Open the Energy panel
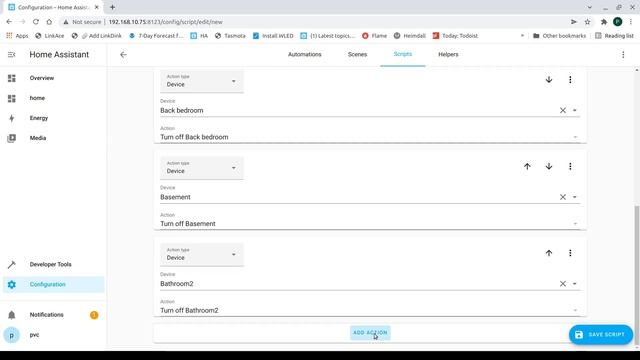Screen dimensions: 640x360 point(53,118)
